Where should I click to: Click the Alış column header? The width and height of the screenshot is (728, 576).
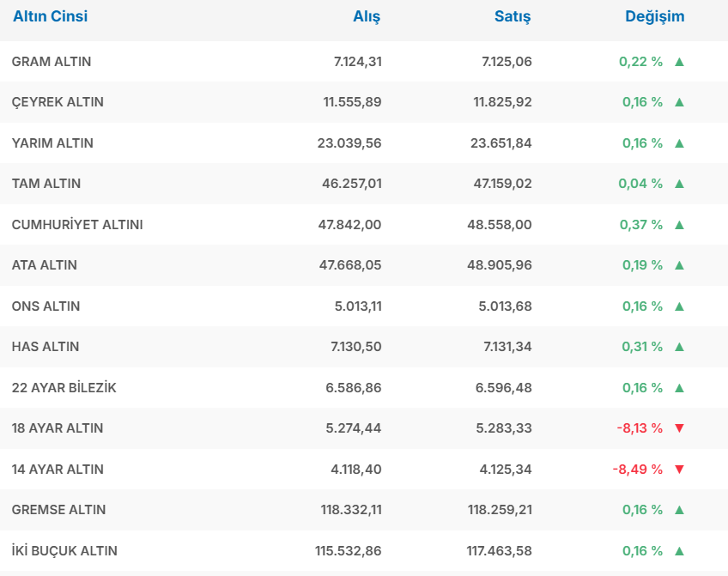367,16
